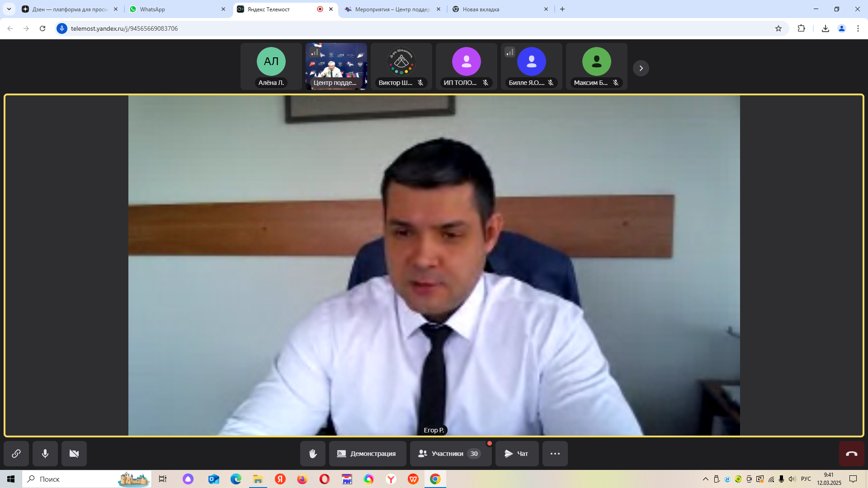
Task: Toggle the microphone button
Action: (x=45, y=454)
